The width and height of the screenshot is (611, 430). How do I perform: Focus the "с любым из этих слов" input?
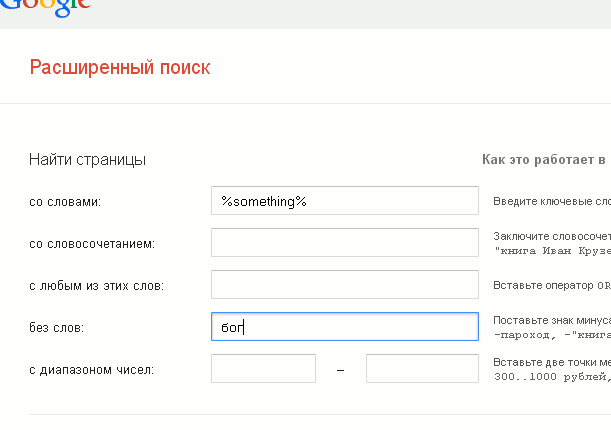tap(345, 285)
